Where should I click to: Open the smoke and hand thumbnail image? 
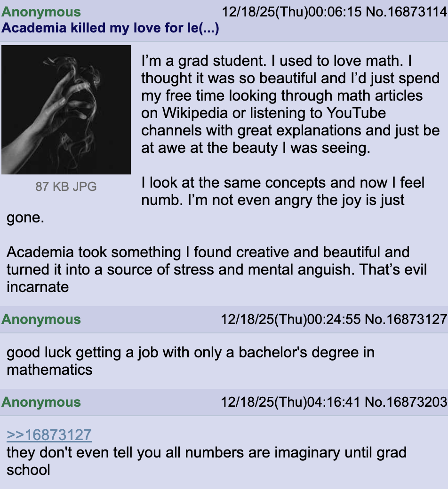coord(66,110)
